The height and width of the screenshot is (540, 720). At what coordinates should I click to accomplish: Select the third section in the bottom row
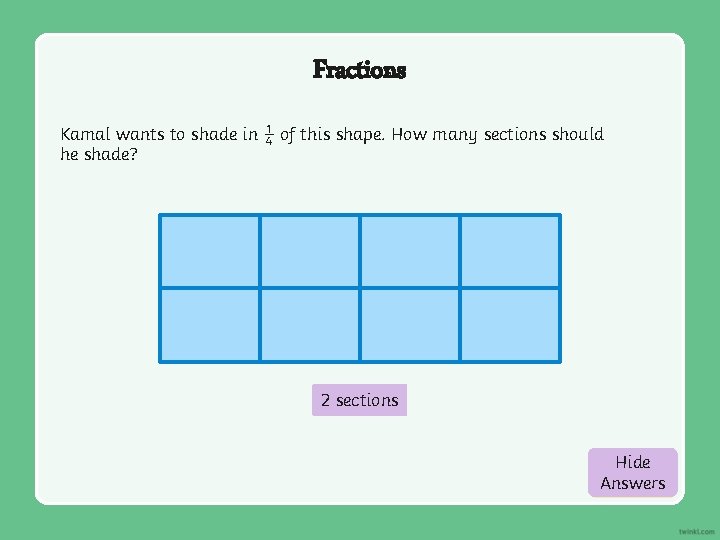410,324
